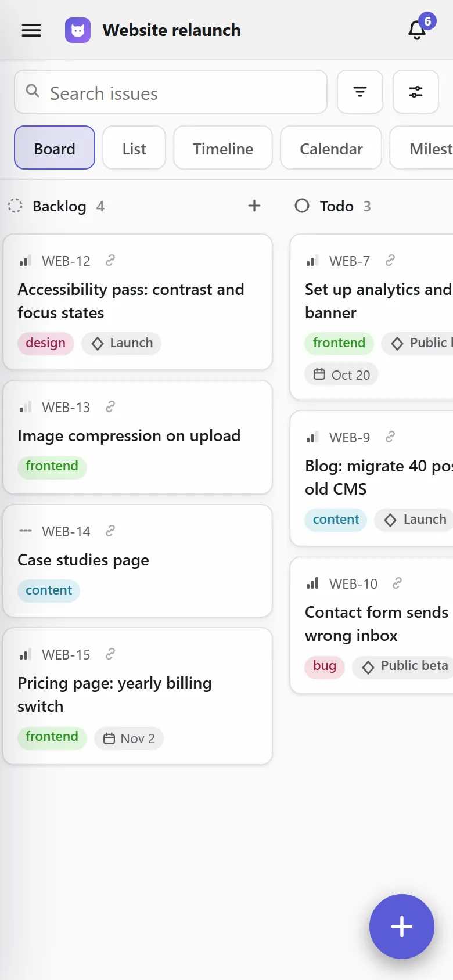
Task: Click the purple cat project logo
Action: pyautogui.click(x=78, y=30)
